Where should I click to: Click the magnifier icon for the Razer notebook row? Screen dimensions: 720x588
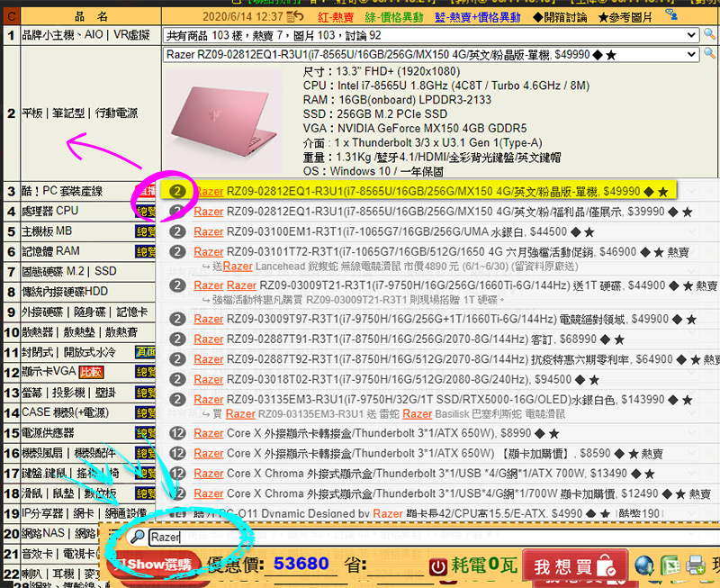(709, 54)
